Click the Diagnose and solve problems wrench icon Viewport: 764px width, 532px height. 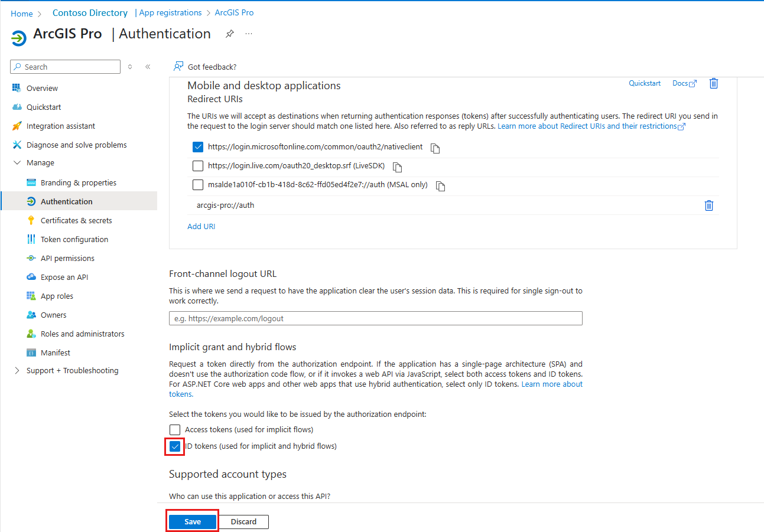[x=17, y=145]
